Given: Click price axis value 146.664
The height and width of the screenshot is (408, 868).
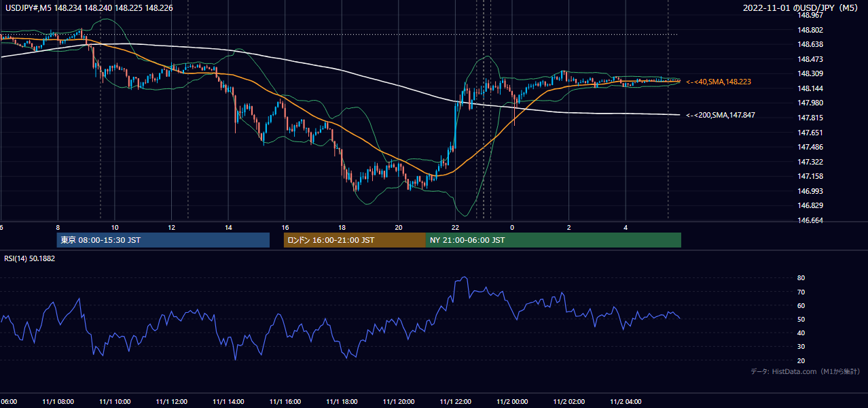Looking at the screenshot, I should pyautogui.click(x=809, y=220).
